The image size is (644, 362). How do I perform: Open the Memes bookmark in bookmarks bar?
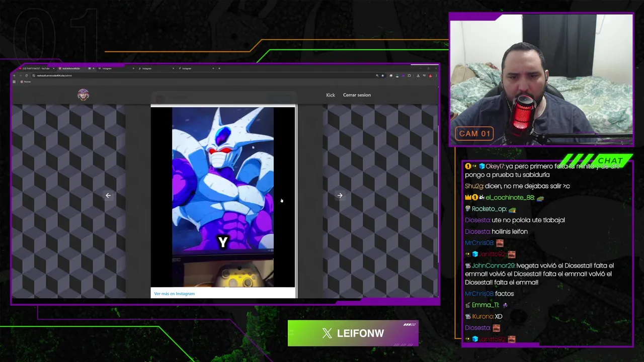pos(25,81)
